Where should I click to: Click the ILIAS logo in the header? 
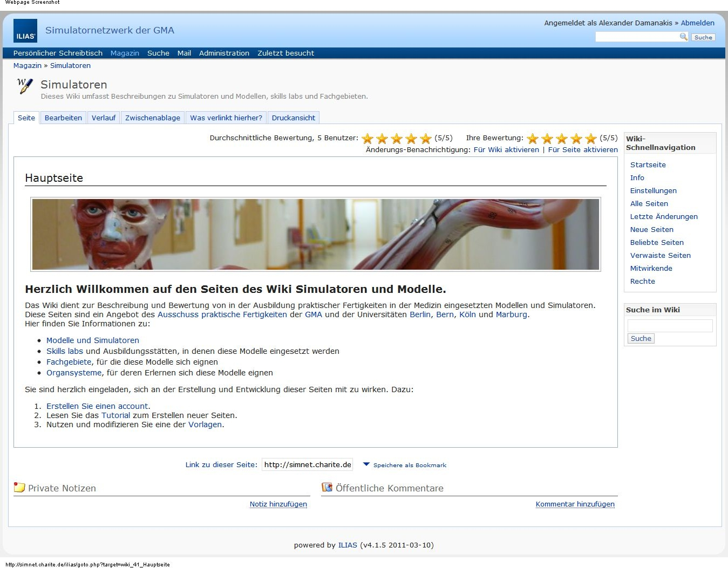(x=25, y=31)
